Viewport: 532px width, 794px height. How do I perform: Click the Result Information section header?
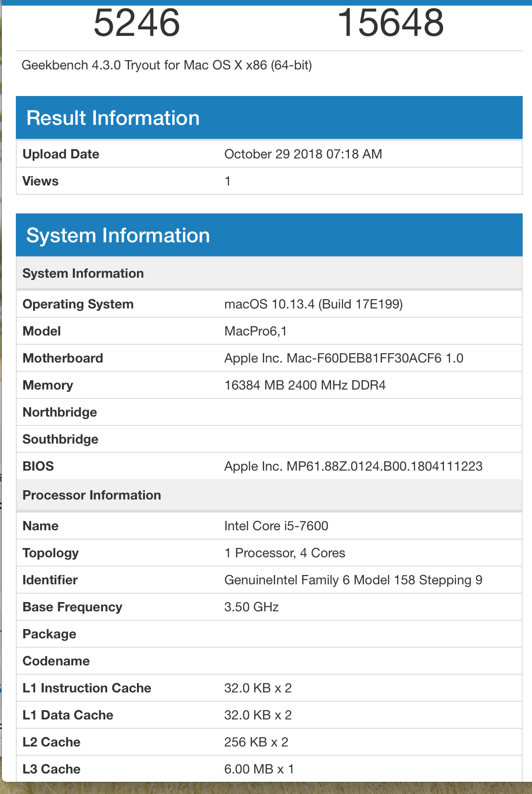(113, 118)
